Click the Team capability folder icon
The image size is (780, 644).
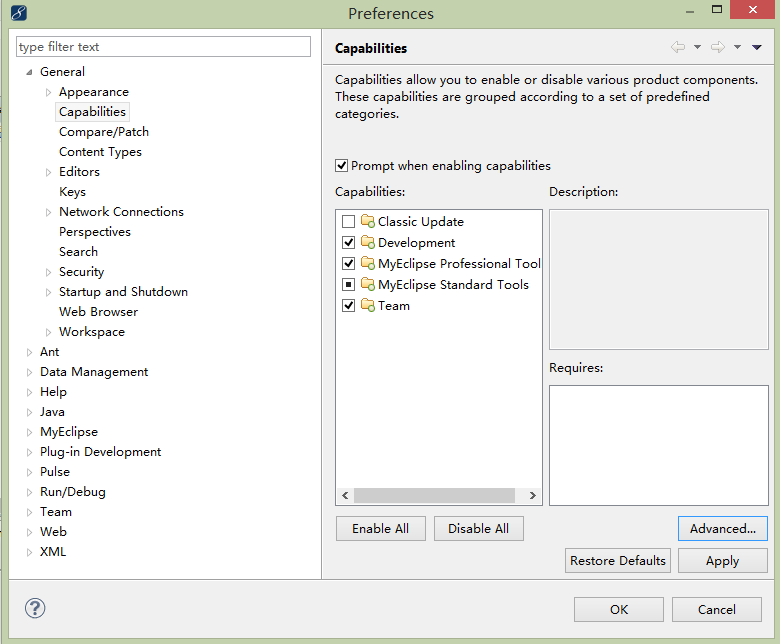(368, 305)
